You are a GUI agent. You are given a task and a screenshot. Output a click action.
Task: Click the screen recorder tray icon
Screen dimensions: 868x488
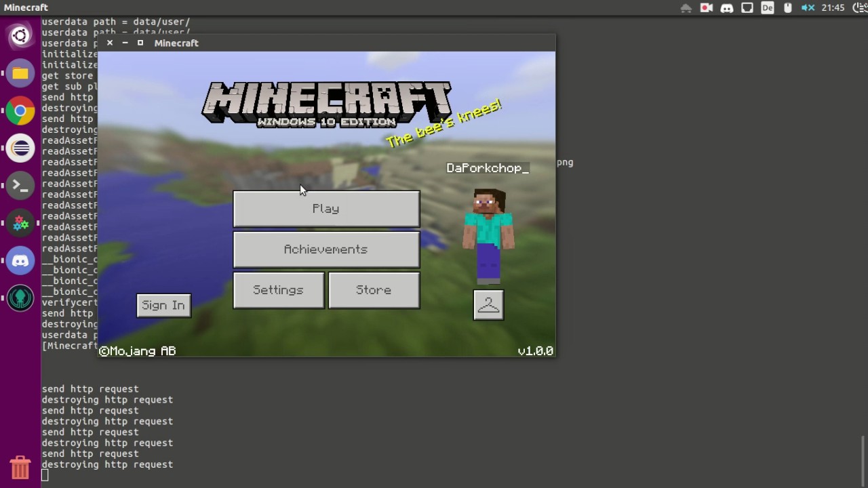[707, 8]
